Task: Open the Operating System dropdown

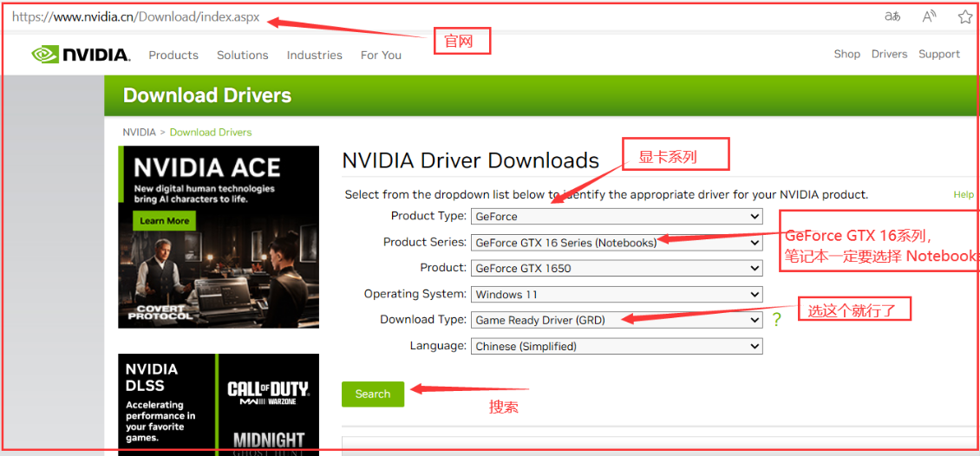Action: click(617, 294)
